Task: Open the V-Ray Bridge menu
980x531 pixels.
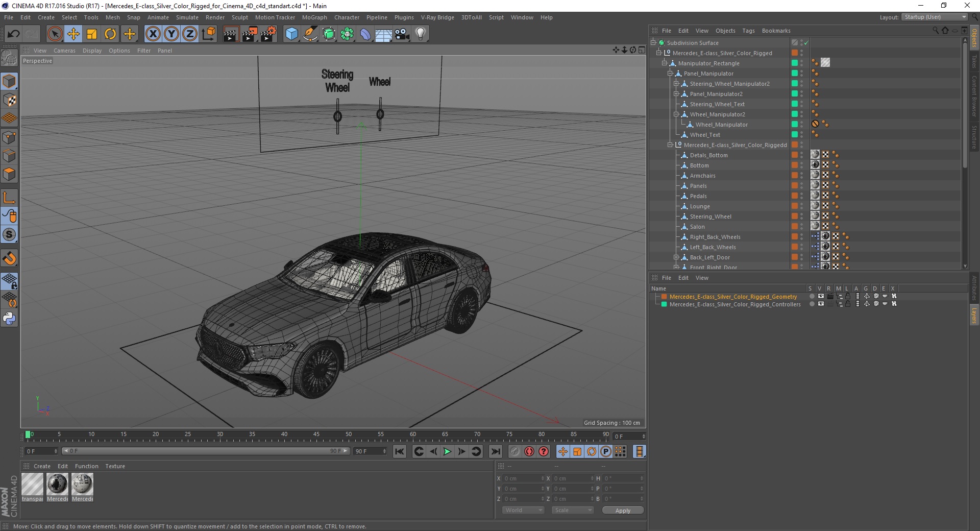Action: [437, 17]
